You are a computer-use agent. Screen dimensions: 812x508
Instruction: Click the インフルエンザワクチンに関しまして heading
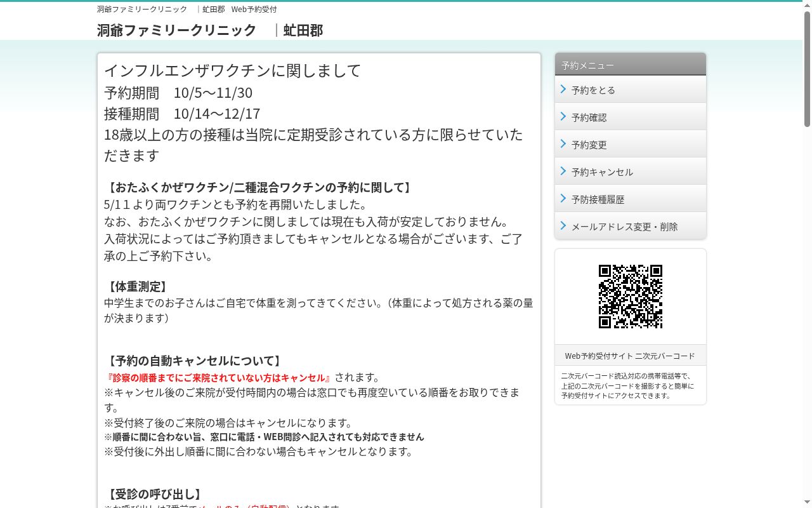(x=232, y=70)
